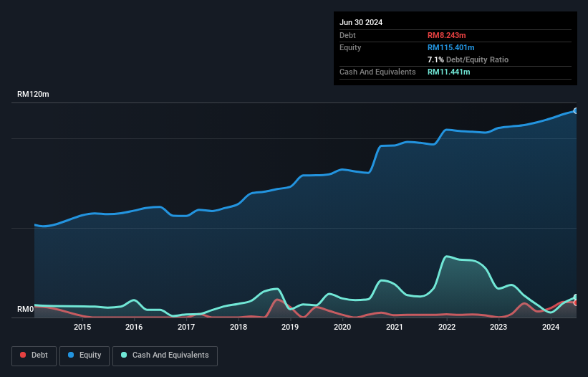Toggle the Cash And Equivalents legend button
The image size is (588, 377).
coord(165,355)
